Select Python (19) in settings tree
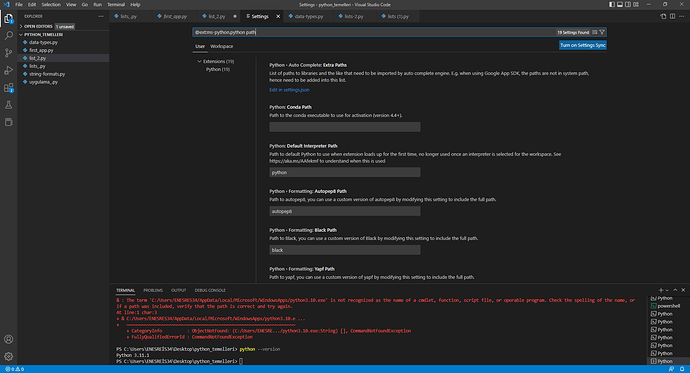 point(218,69)
